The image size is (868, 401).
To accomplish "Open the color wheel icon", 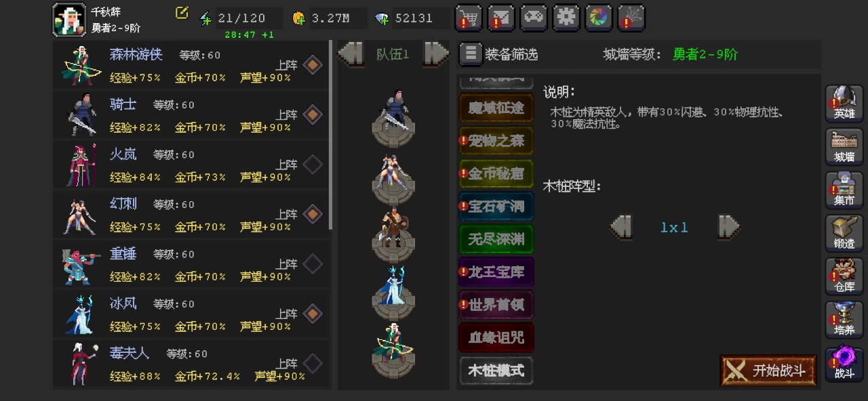I will [599, 18].
